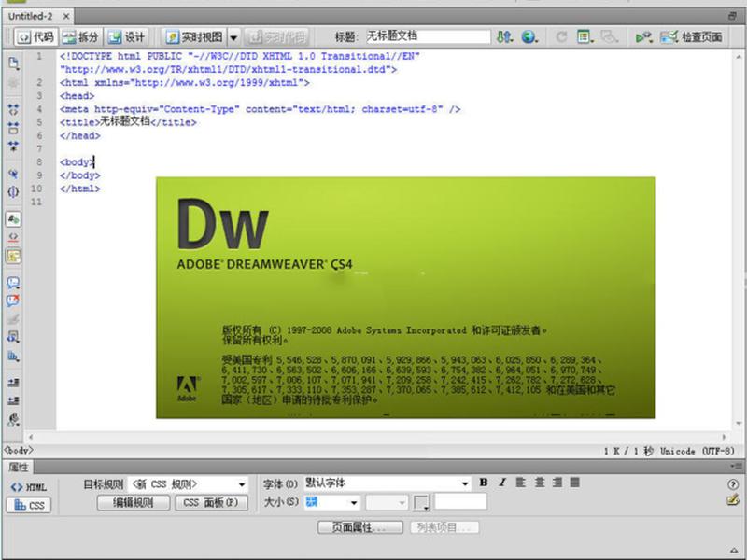The image size is (747, 560).
Task: Click the color hex value field
Action: point(460,501)
